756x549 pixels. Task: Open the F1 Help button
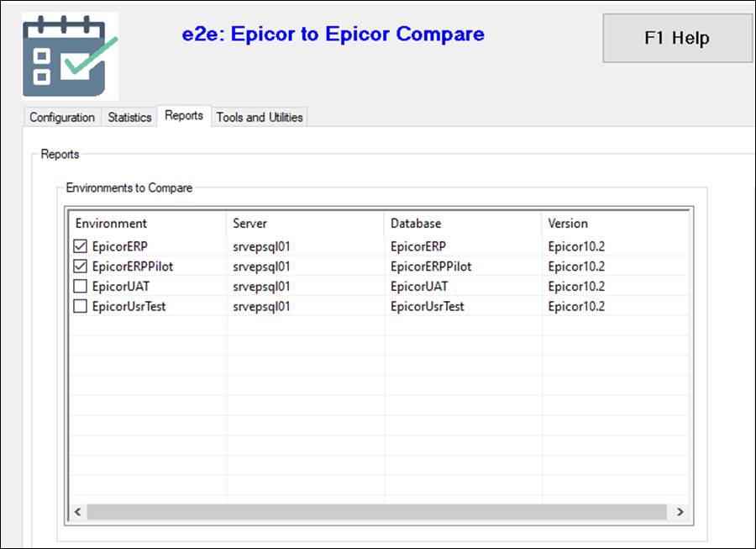coord(677,38)
